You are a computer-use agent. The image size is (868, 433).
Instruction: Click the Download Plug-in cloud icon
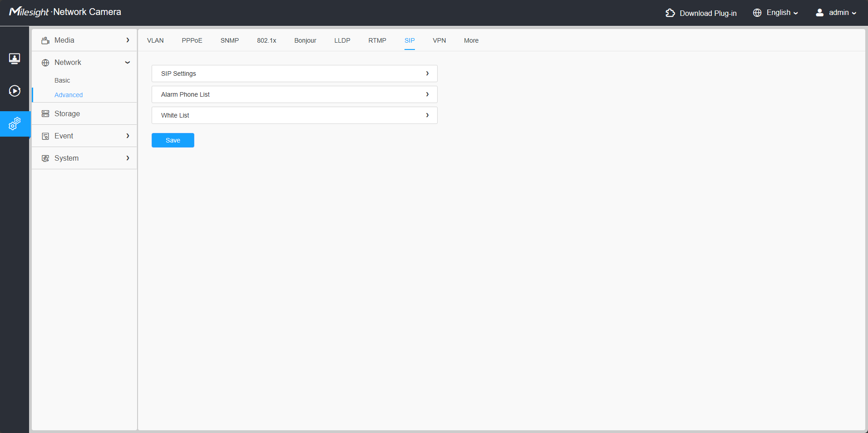670,13
